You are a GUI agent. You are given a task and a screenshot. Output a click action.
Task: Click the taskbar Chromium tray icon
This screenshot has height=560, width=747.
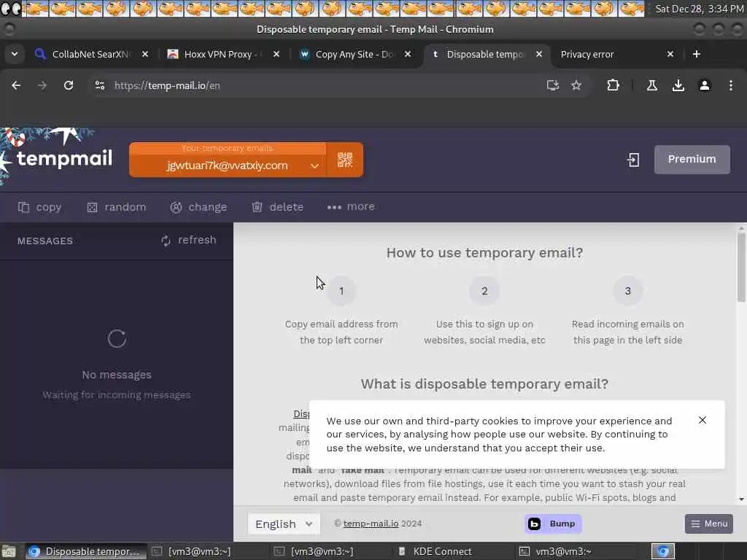click(x=663, y=551)
